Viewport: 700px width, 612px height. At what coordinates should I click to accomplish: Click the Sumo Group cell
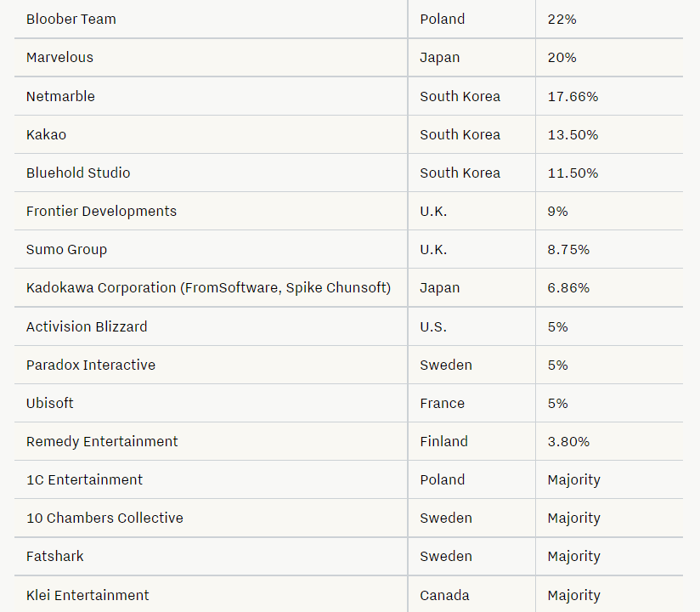click(66, 249)
